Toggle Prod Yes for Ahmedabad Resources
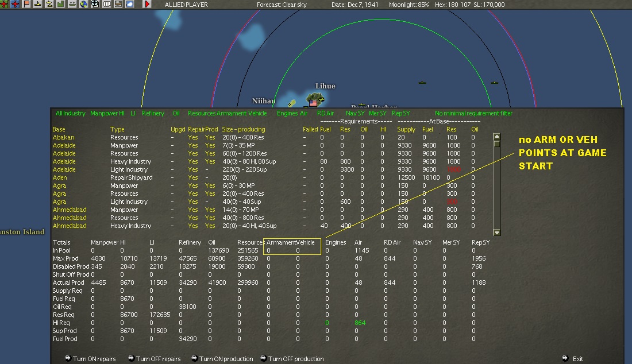 click(210, 218)
